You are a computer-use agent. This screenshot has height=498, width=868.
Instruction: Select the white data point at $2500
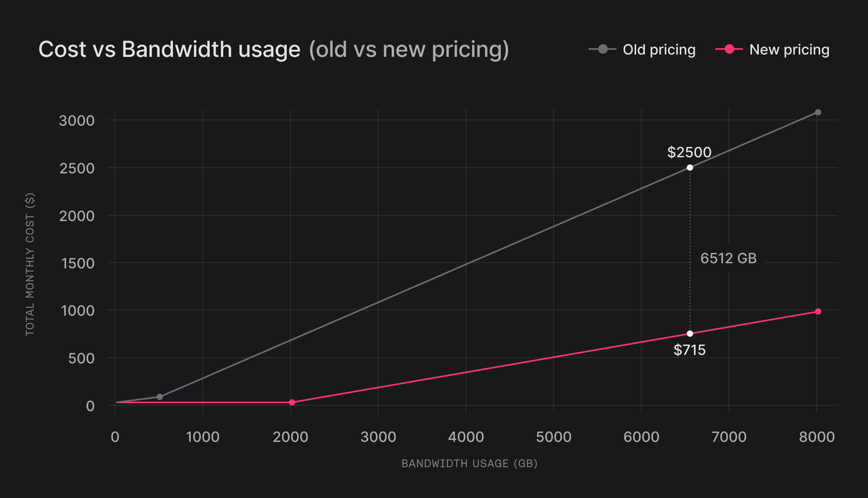click(690, 167)
